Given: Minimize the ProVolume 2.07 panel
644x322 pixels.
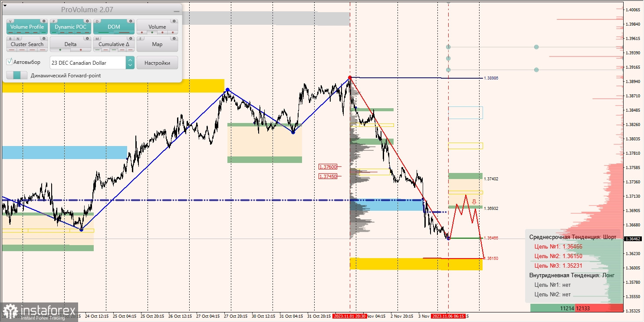Looking at the screenshot, I should point(176,10).
